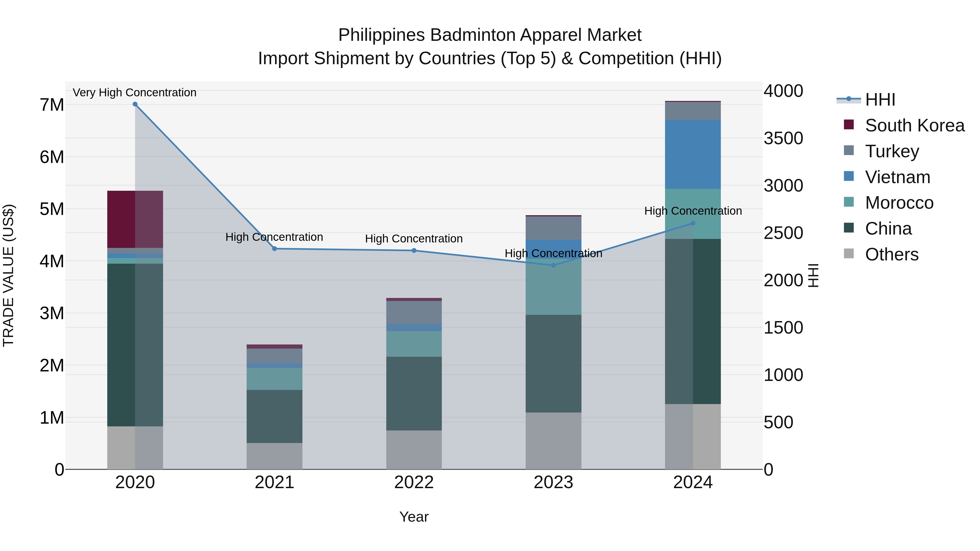Image resolution: width=980 pixels, height=551 pixels.
Task: Click 'High Concentration' label above 2024
Action: tap(693, 211)
